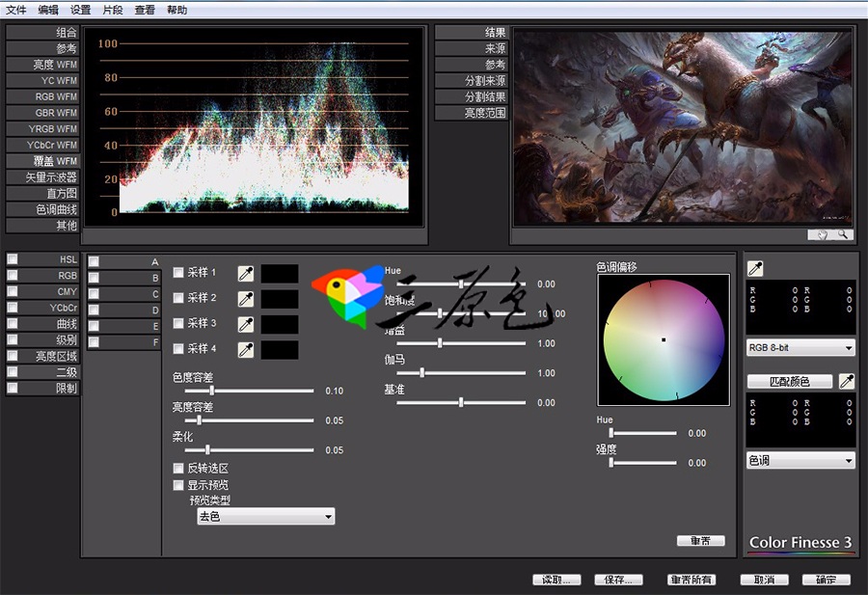This screenshot has width=868, height=595.
Task: Select the hand pan tool below preview
Action: [823, 234]
